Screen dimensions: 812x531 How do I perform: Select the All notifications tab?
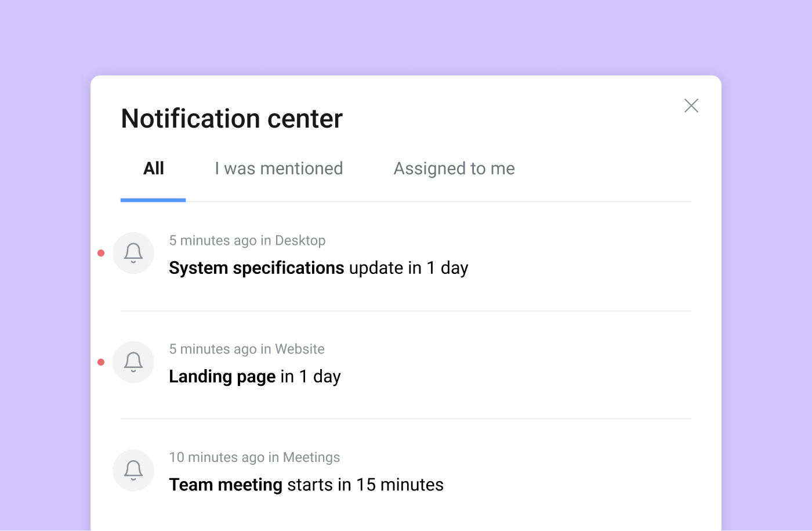pos(153,168)
